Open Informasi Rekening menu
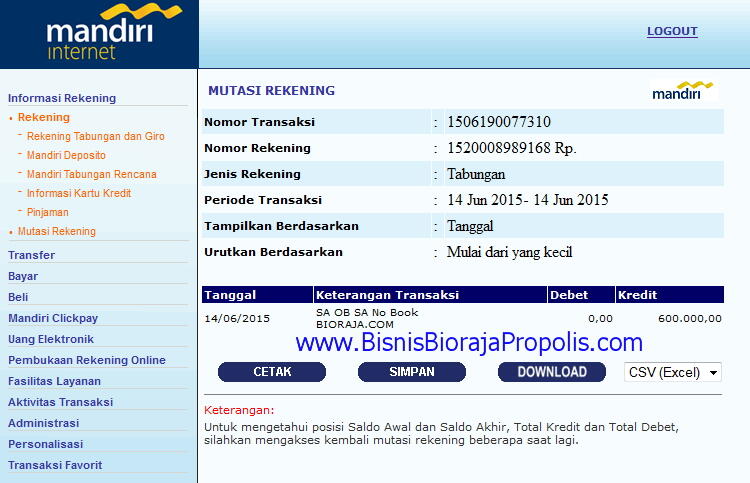Screen dimensions: 750x483 coord(62,98)
